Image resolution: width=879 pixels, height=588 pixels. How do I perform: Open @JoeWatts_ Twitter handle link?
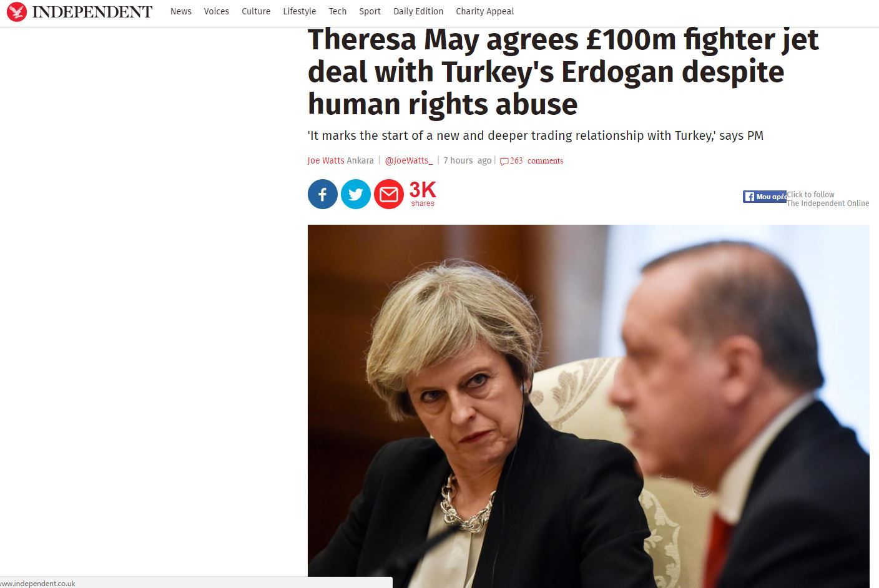[x=409, y=160]
